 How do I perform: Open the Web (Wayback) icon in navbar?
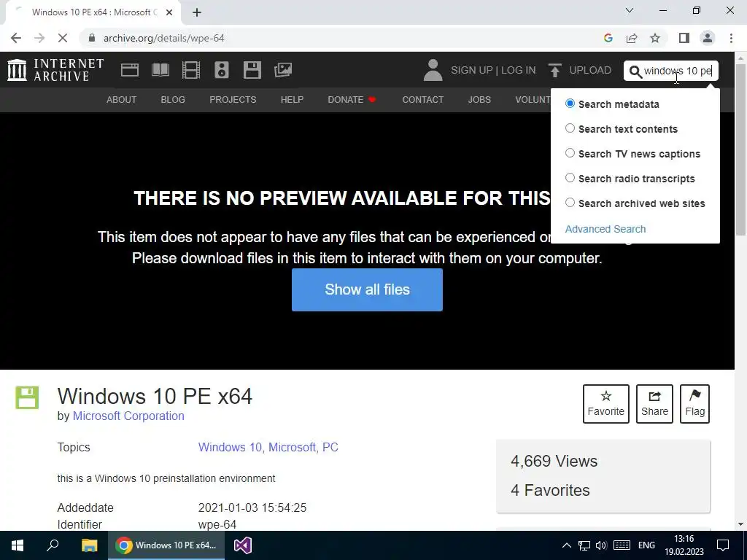point(130,70)
